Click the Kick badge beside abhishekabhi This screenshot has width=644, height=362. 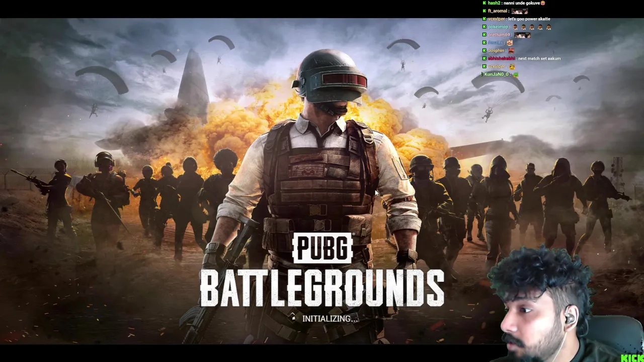[x=485, y=58]
